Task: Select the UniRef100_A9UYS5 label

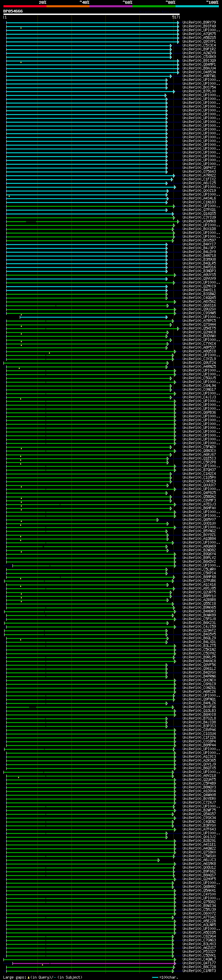Action: tap(199, 275)
